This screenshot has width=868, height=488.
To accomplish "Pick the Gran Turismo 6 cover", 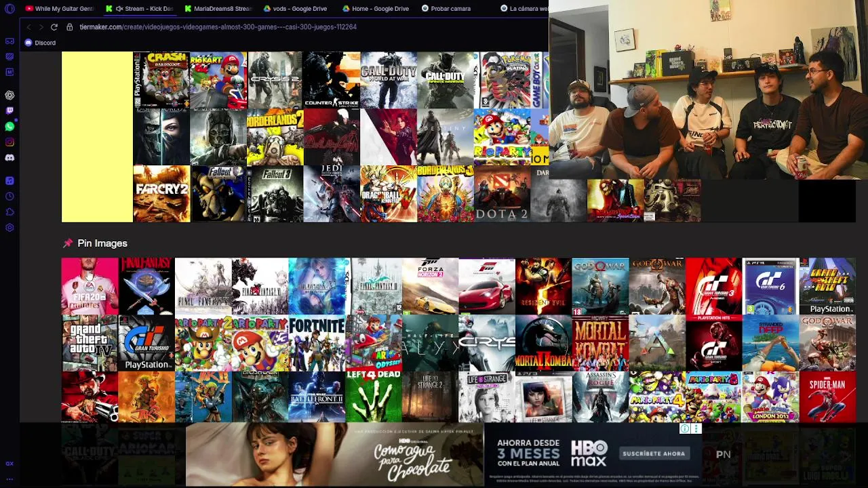I will pos(770,286).
